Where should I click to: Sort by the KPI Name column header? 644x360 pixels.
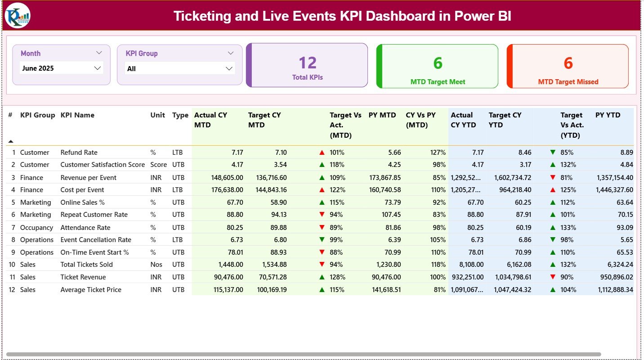77,115
